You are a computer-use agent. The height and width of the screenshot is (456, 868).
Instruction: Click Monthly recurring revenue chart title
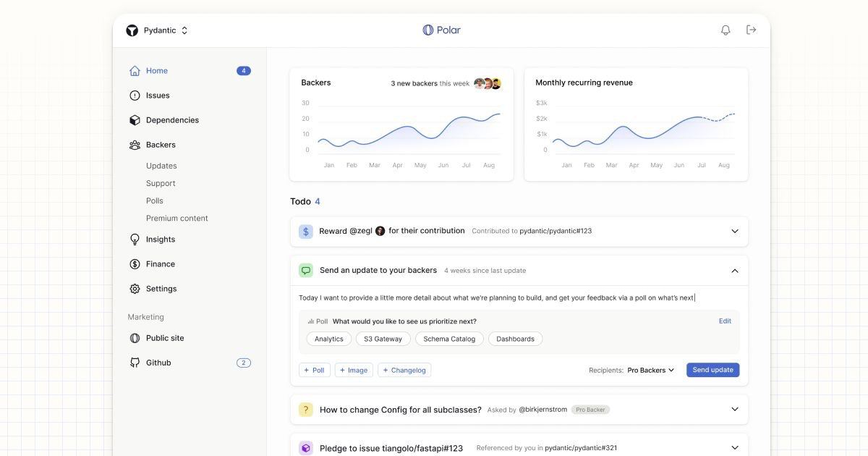[x=584, y=83]
